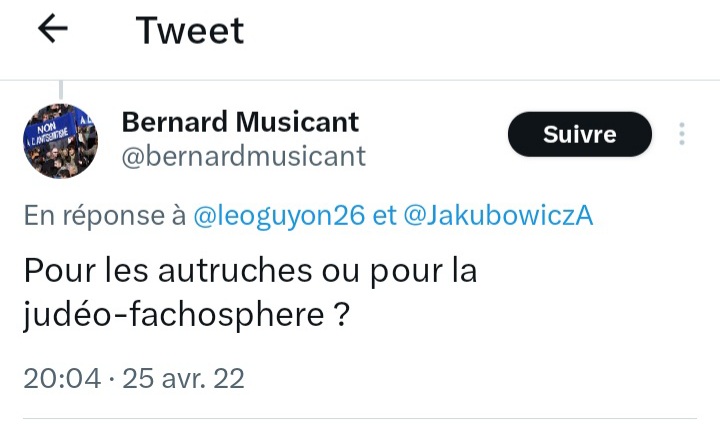Click the 25 avr. 22 date
Viewport: 720px width, 430px height.
tap(183, 379)
